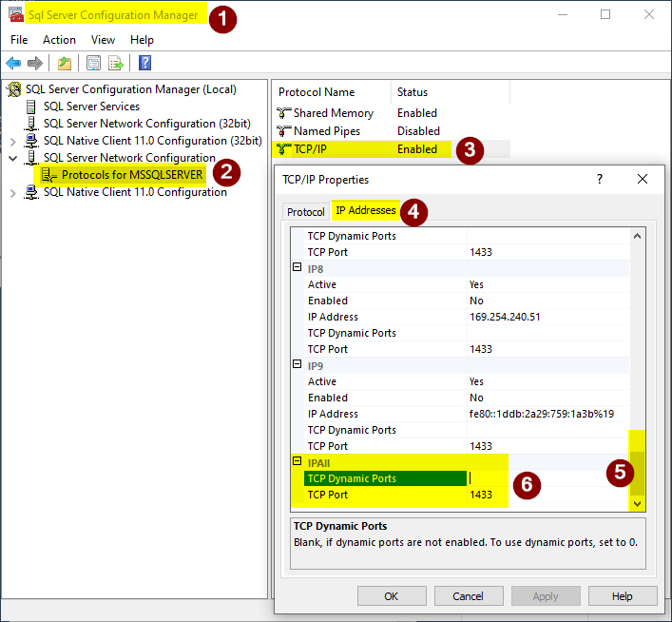Click the IP8 IP Address value 169.254.240.51
The height and width of the screenshot is (622, 672).
pyautogui.click(x=505, y=317)
